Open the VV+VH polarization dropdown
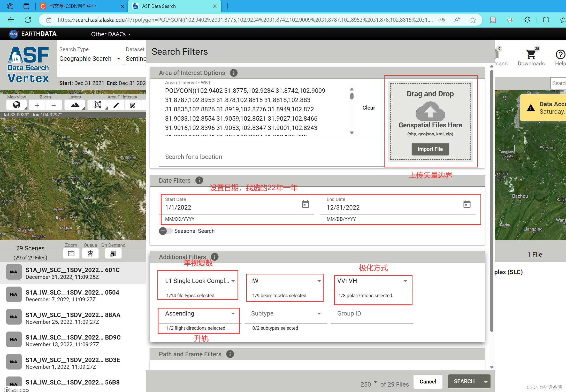This screenshot has width=566, height=392. [x=372, y=281]
